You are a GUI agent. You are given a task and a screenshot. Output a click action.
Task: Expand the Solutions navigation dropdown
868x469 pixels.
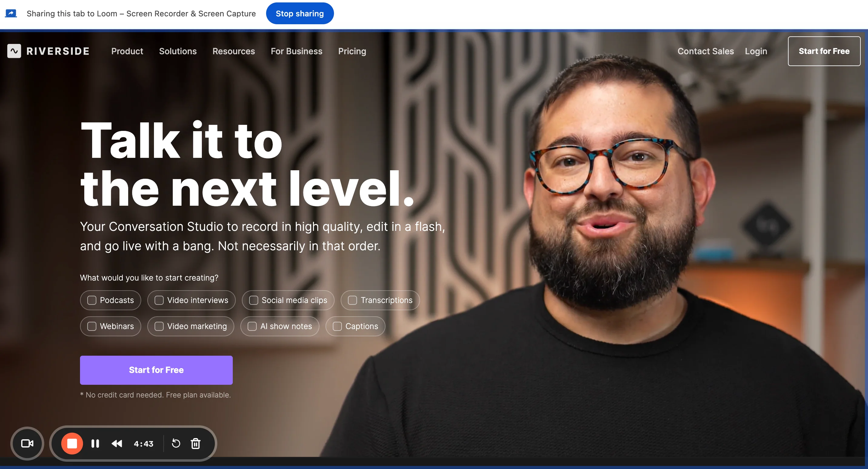[x=178, y=51]
